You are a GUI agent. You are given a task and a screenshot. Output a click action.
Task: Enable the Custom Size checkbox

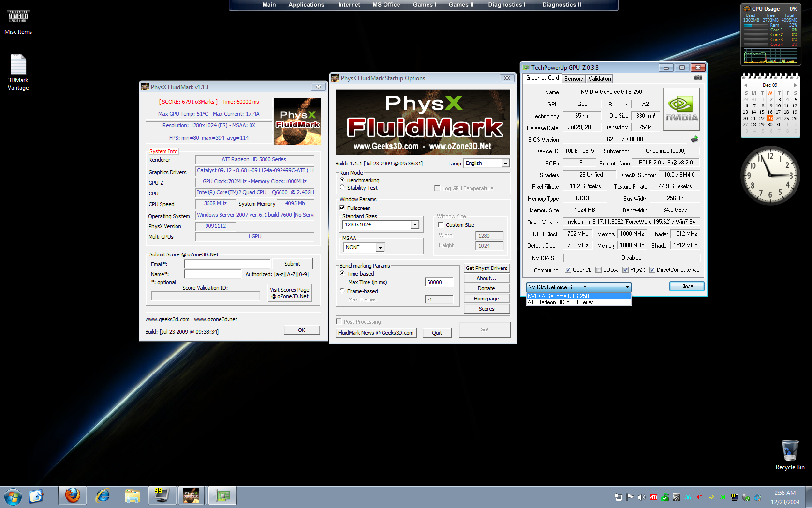(x=441, y=224)
